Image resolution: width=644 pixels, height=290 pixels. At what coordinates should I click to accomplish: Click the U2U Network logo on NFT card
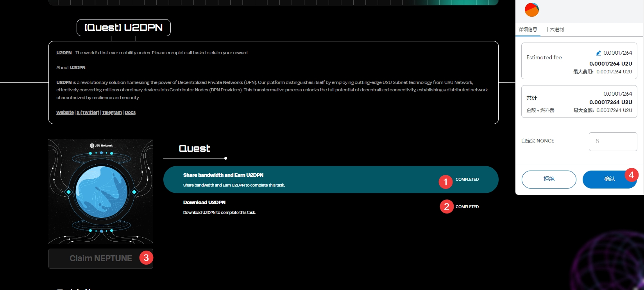(101, 146)
